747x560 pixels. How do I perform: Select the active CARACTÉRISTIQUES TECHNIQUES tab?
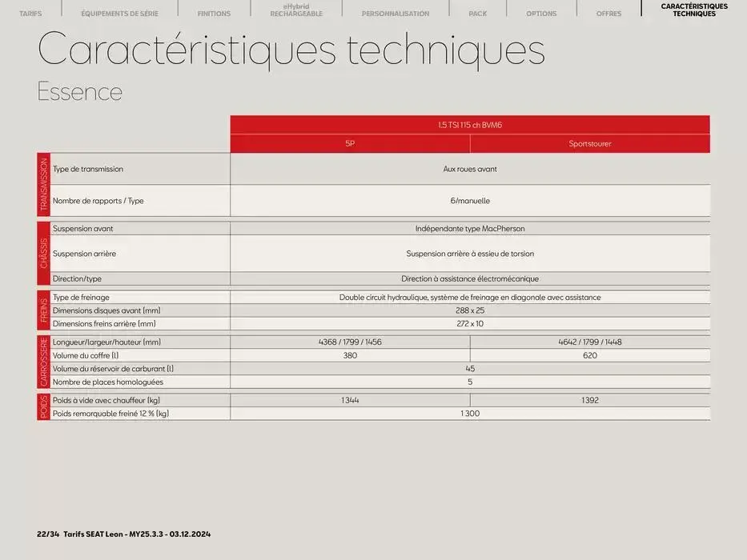pos(693,10)
